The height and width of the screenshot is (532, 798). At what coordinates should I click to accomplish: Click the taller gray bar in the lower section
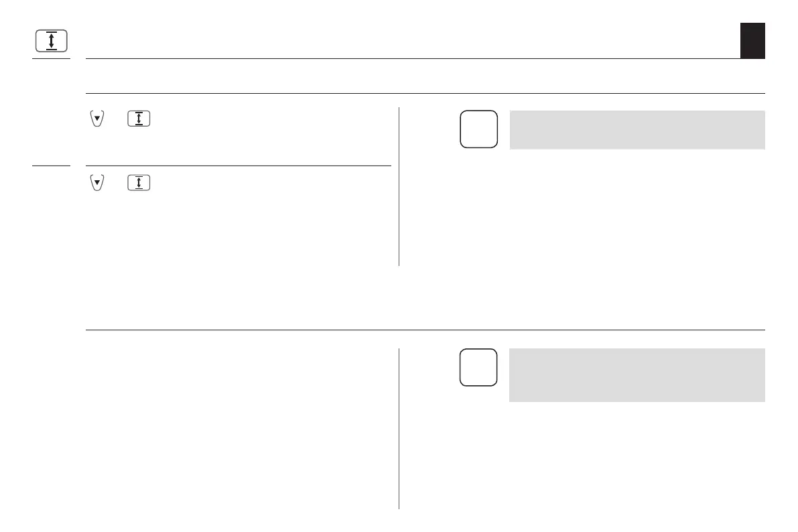[637, 375]
